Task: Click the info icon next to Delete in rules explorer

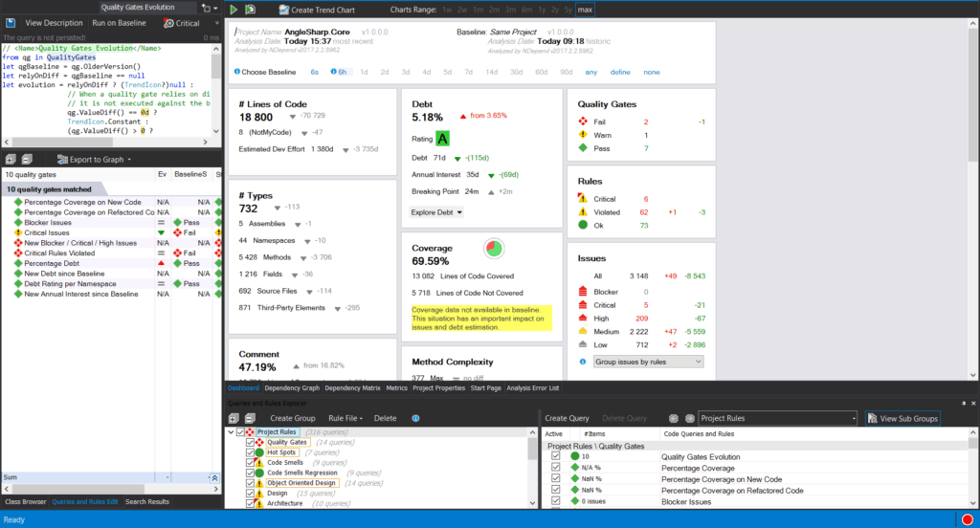Action: (x=415, y=418)
